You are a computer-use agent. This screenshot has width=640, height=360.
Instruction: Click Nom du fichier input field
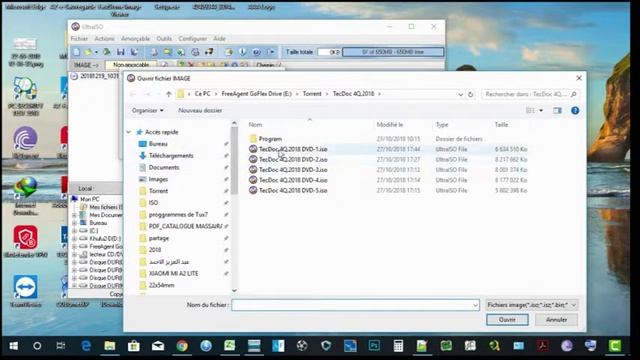tap(355, 305)
